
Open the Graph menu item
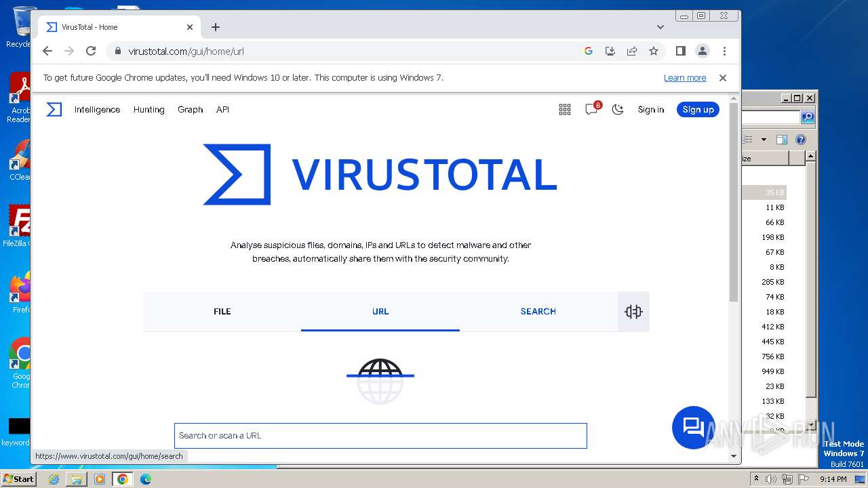point(190,109)
